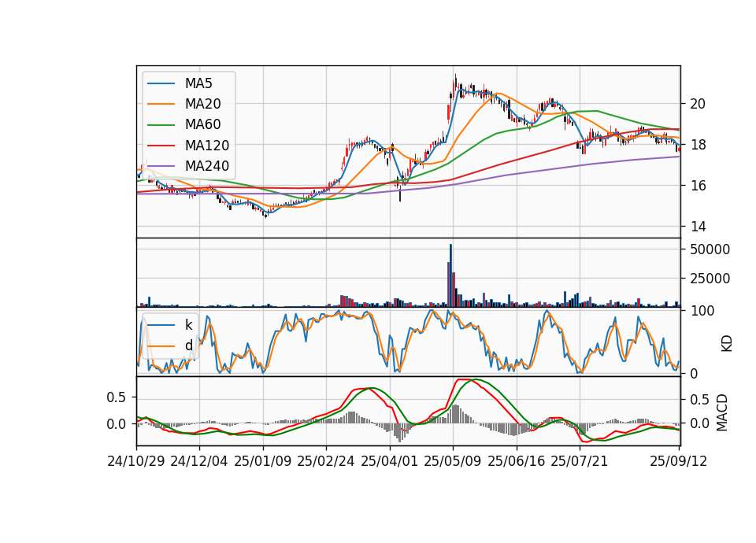
Task: Click the blue MA5 legend line swatch
Action: pyautogui.click(x=161, y=83)
